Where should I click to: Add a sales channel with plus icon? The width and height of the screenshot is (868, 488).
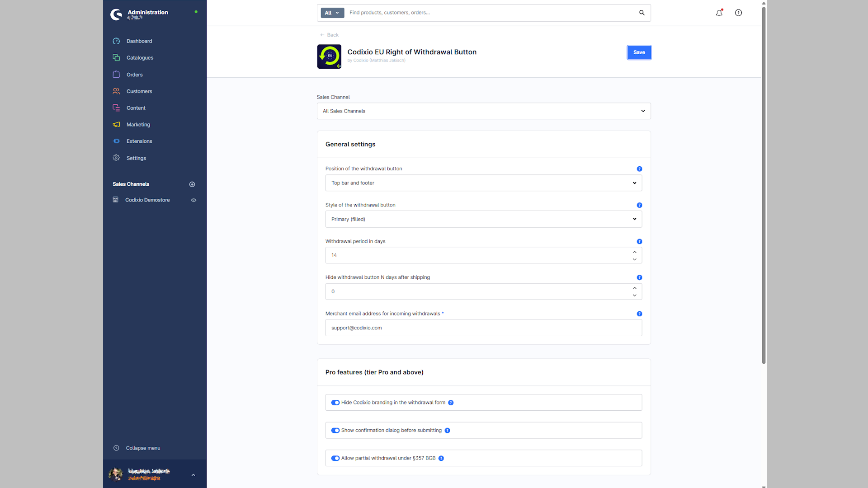click(192, 184)
